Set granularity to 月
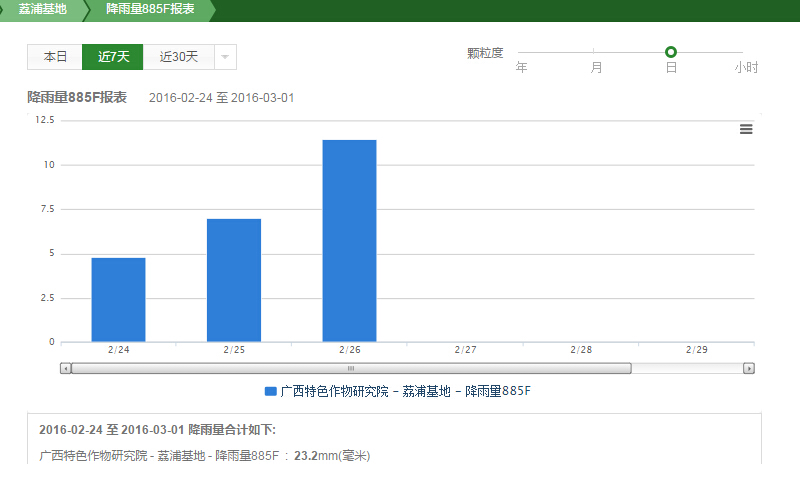This screenshot has width=800, height=481. click(596, 67)
